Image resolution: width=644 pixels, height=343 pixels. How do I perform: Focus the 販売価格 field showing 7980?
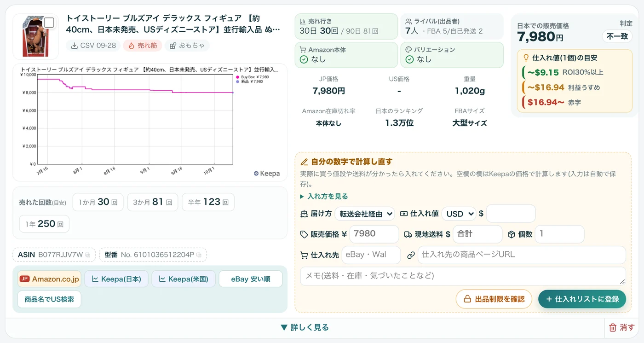point(374,234)
